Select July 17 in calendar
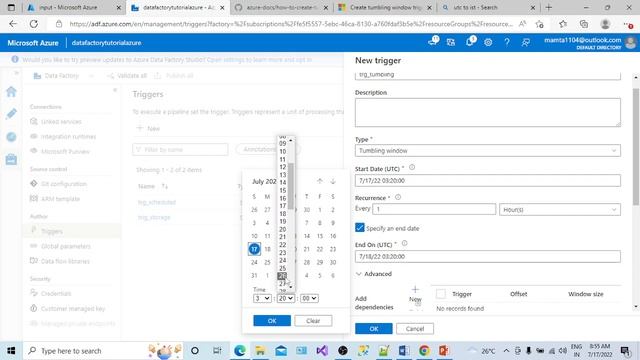 (254, 249)
